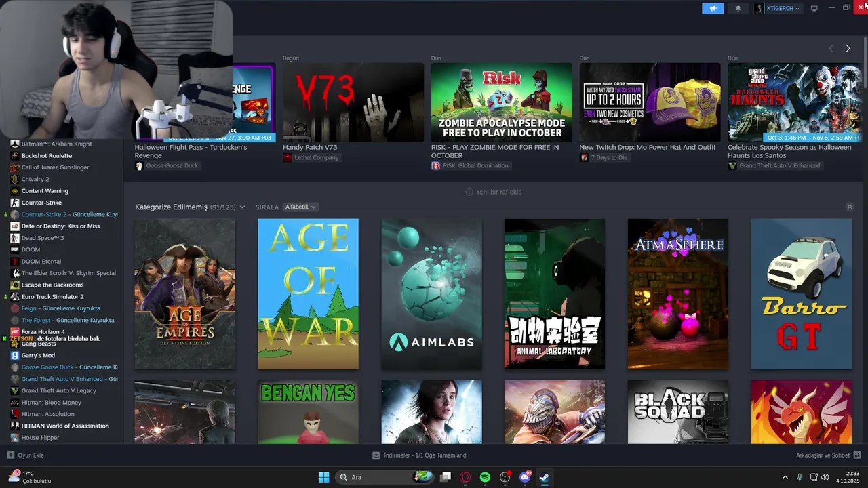Open the Atmasphere game cover
868x488 pixels.
[678, 294]
